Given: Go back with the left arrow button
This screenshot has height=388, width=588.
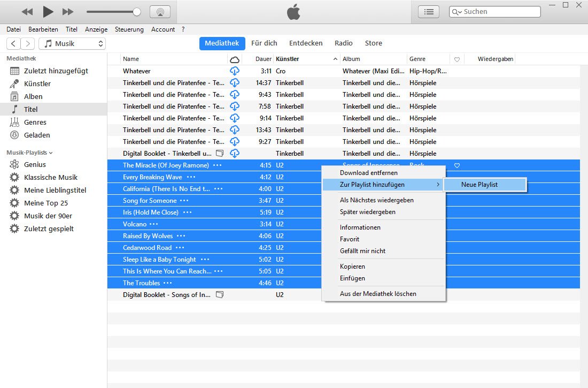Looking at the screenshot, I should (x=13, y=43).
